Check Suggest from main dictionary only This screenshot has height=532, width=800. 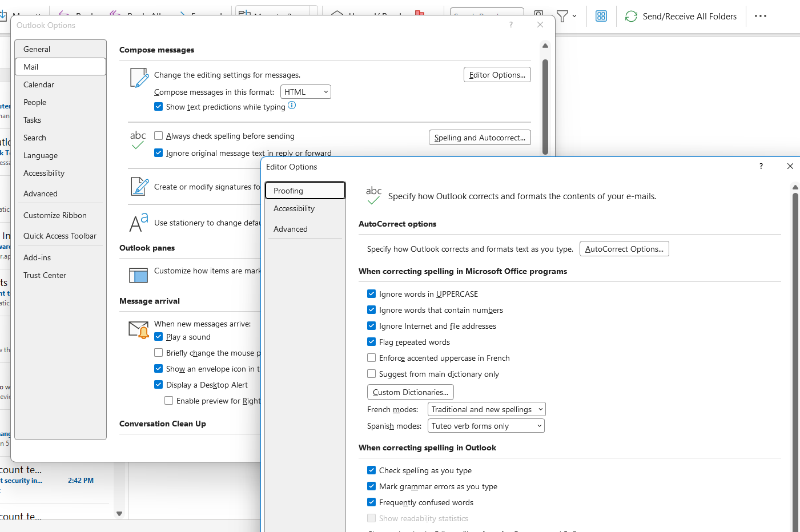[x=372, y=374]
